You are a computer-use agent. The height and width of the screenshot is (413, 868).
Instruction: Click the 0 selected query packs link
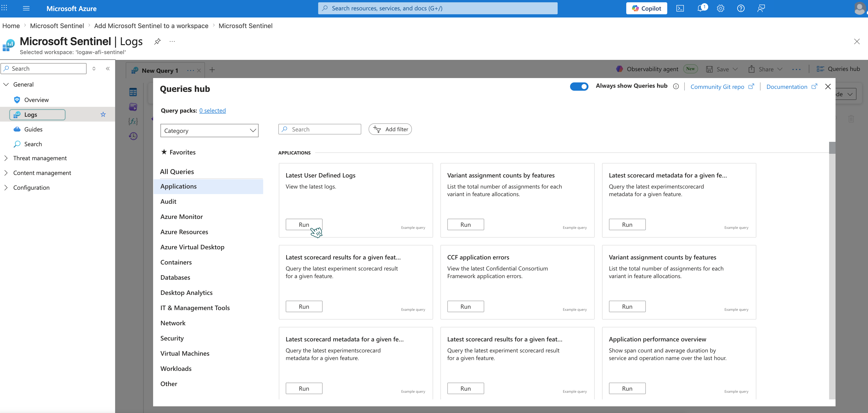tap(212, 111)
